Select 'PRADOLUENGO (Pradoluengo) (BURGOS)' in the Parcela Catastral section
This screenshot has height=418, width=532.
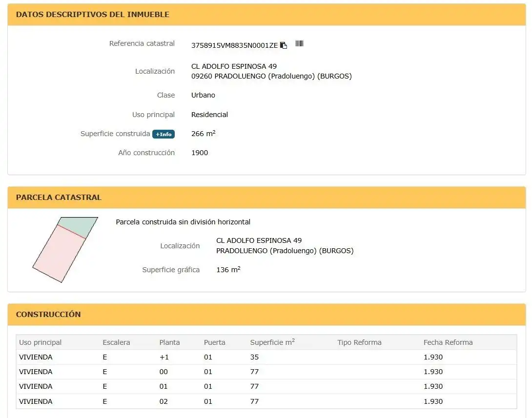point(285,251)
